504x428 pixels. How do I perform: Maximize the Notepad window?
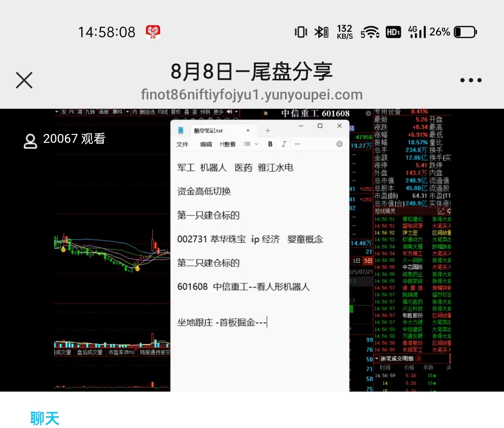320,126
